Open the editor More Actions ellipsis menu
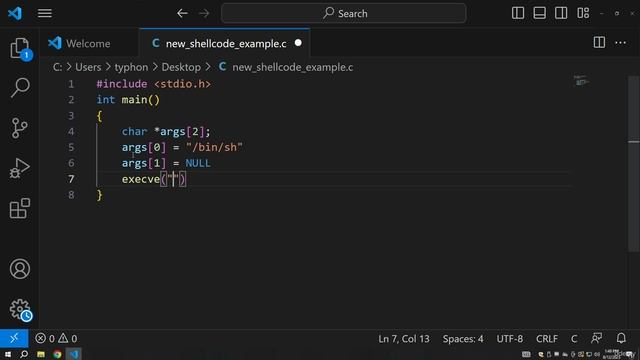 (620, 42)
